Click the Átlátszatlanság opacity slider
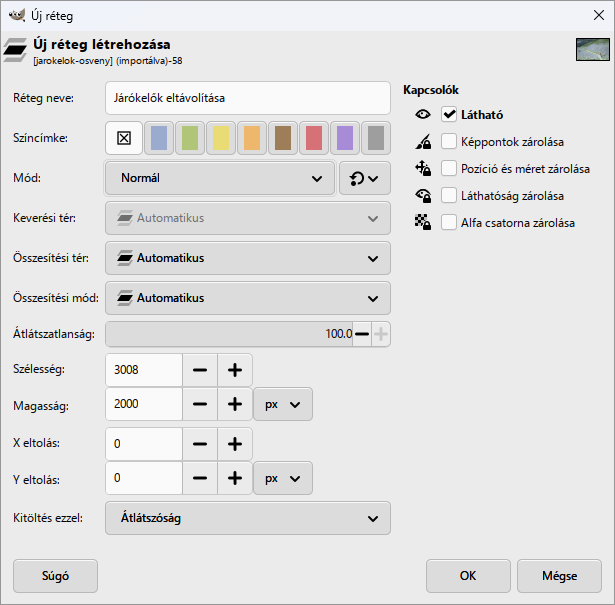This screenshot has height=605, width=615. click(x=229, y=334)
